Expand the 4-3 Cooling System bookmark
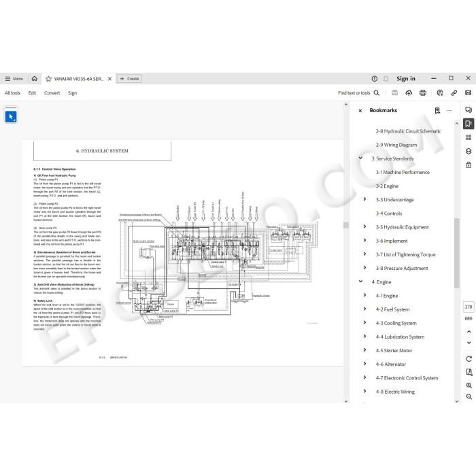 (x=365, y=322)
